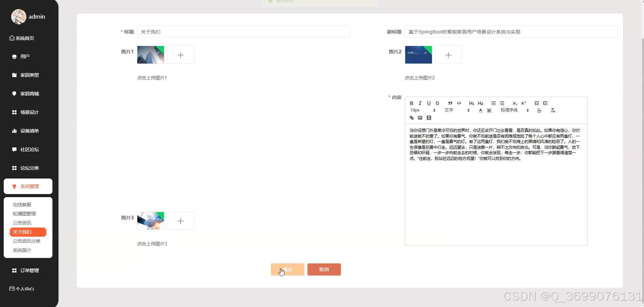Open the text color picker
Image resolution: width=644 pixels, height=307 pixels.
coord(481,110)
